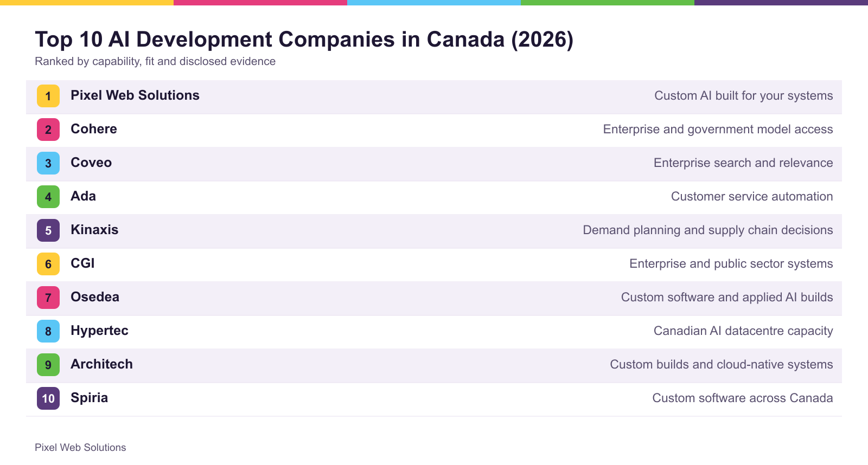The image size is (868, 465).
Task: Click the "Top 10 AI Development Companies" title
Action: [x=304, y=40]
